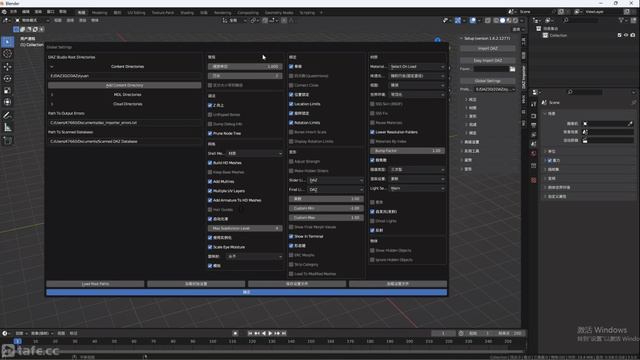Click the filter icon in the outliner header
This screenshot has height=360, width=640.
[622, 20]
